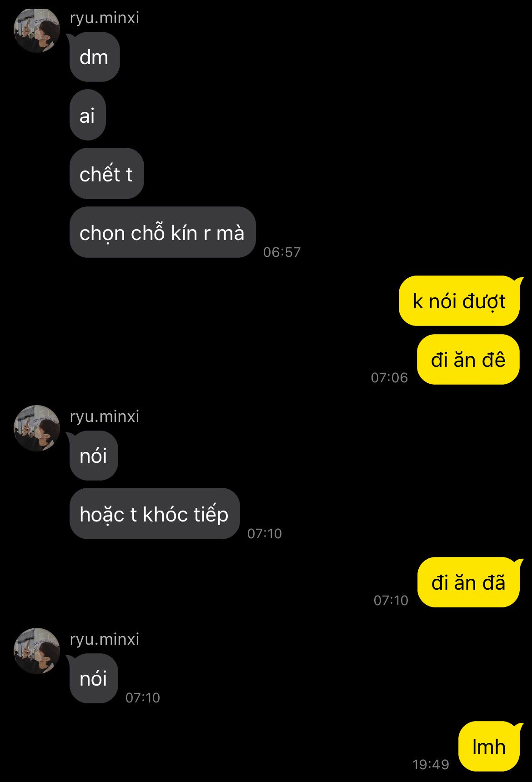Open ryu.minxi avatar beside the 'dm' message

click(37, 30)
